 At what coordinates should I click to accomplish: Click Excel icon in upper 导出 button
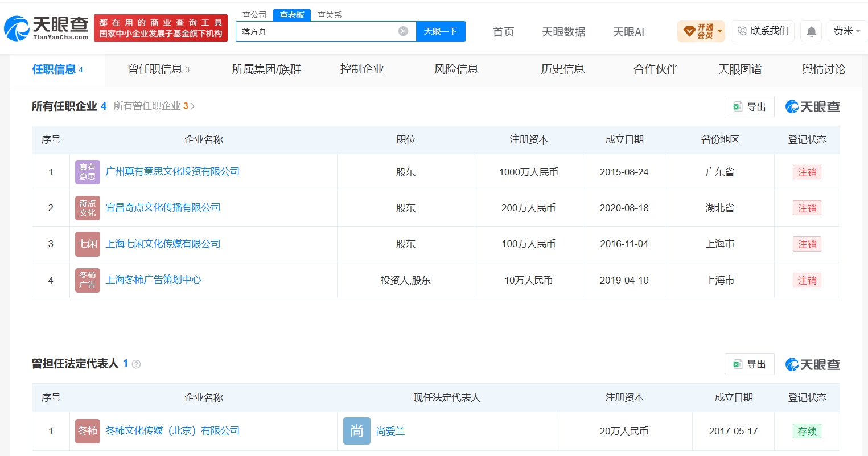pos(738,106)
